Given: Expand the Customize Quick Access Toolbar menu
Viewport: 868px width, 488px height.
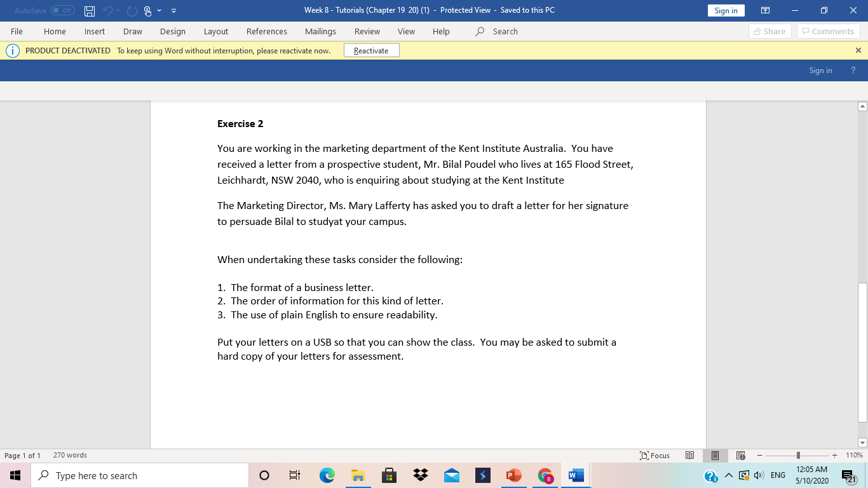Looking at the screenshot, I should point(173,11).
